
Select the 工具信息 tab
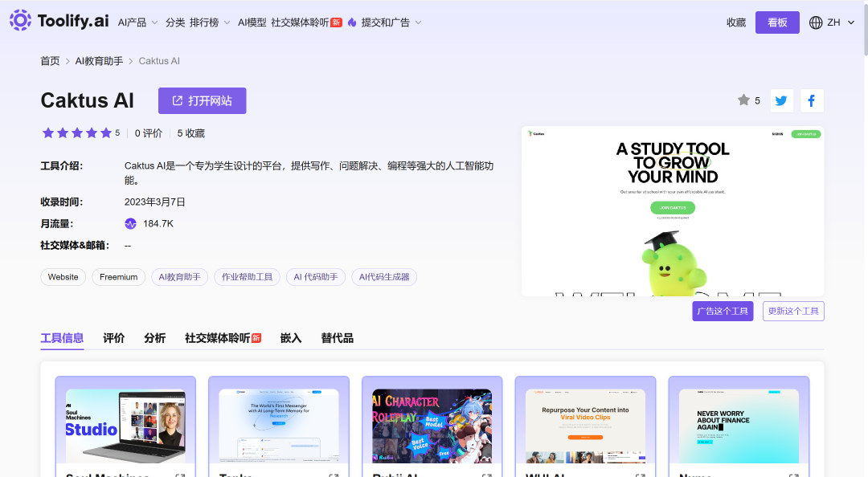tap(62, 338)
